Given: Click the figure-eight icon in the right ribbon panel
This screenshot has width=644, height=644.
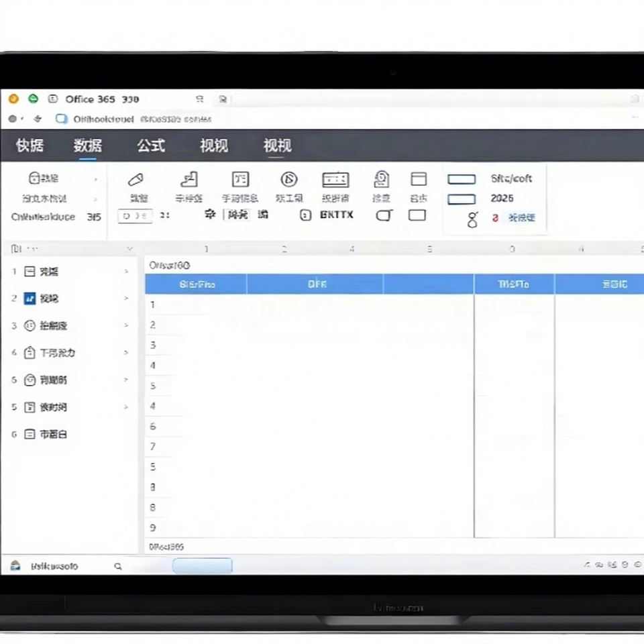Looking at the screenshot, I should [473, 220].
